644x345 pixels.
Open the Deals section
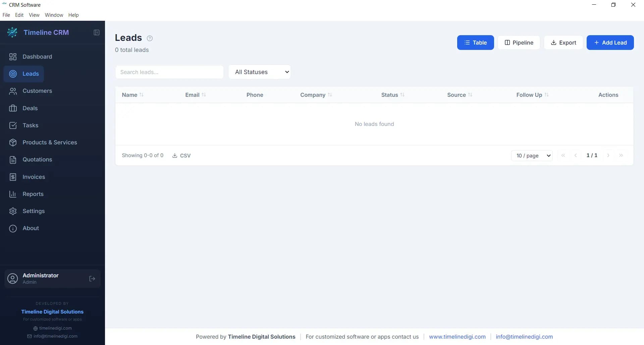click(31, 108)
